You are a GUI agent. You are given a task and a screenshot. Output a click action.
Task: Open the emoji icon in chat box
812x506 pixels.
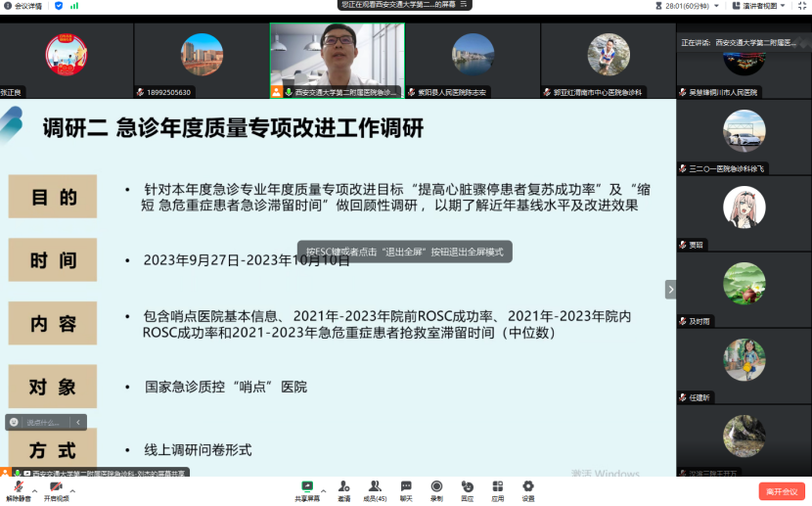14,422
